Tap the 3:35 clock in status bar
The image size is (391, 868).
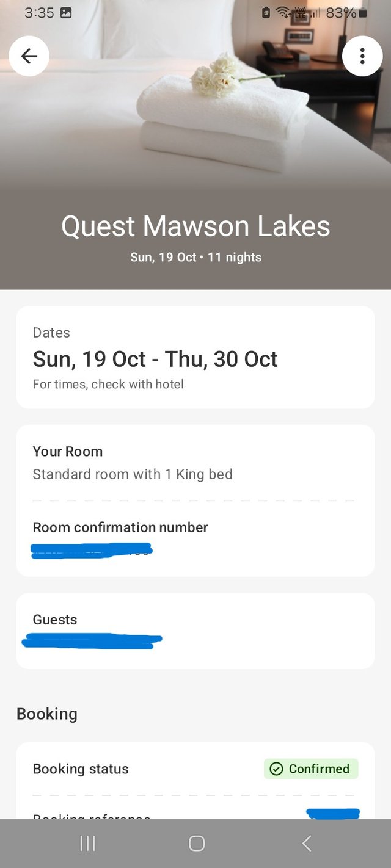tap(39, 13)
